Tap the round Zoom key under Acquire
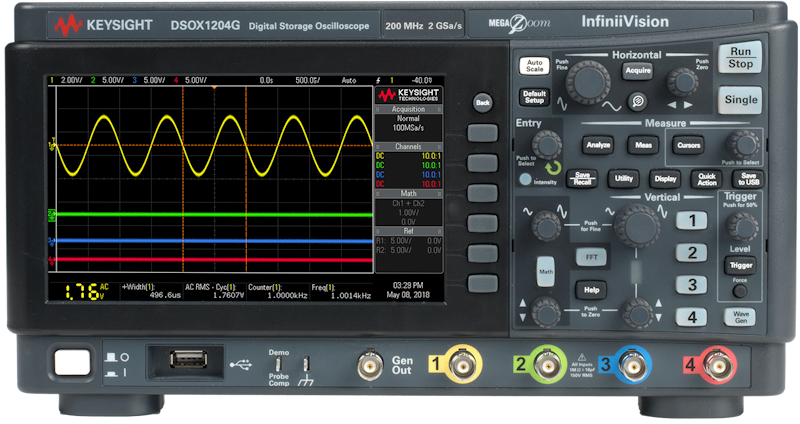This screenshot has height=424, width=800. point(637,102)
